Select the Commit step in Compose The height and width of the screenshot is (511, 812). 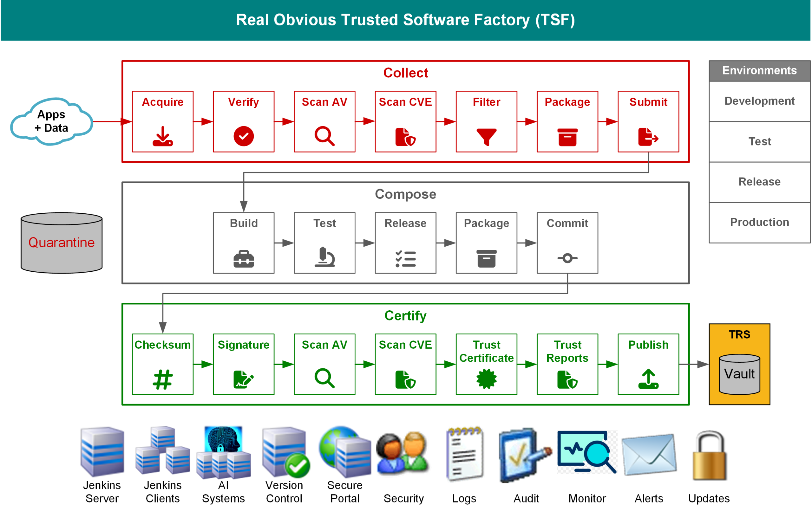coord(567,243)
